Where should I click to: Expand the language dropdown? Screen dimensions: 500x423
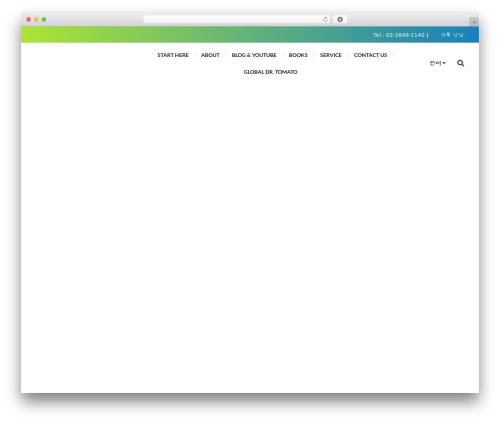[438, 63]
